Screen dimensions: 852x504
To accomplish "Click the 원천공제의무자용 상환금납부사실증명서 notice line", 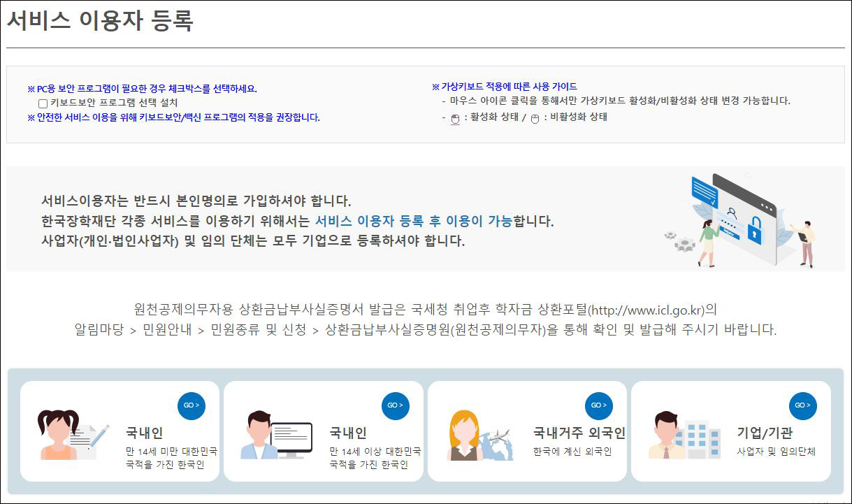I will coord(426,309).
